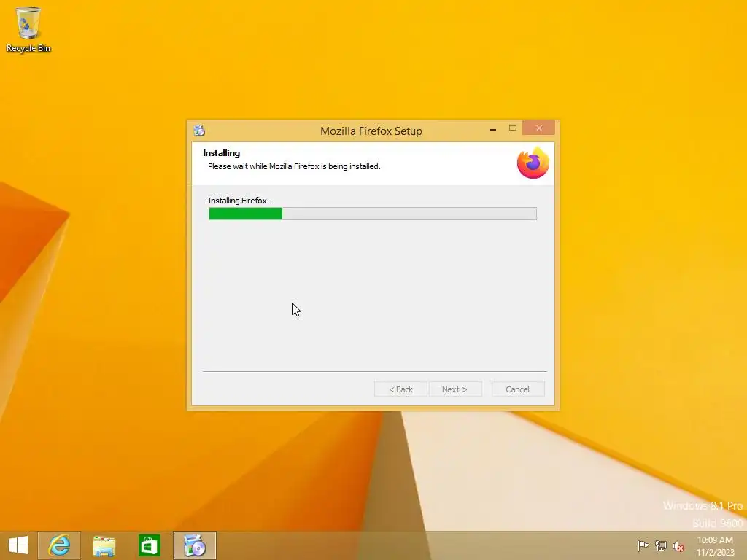747x560 pixels.
Task: Open the Windows Store taskbar icon
Action: click(x=149, y=545)
